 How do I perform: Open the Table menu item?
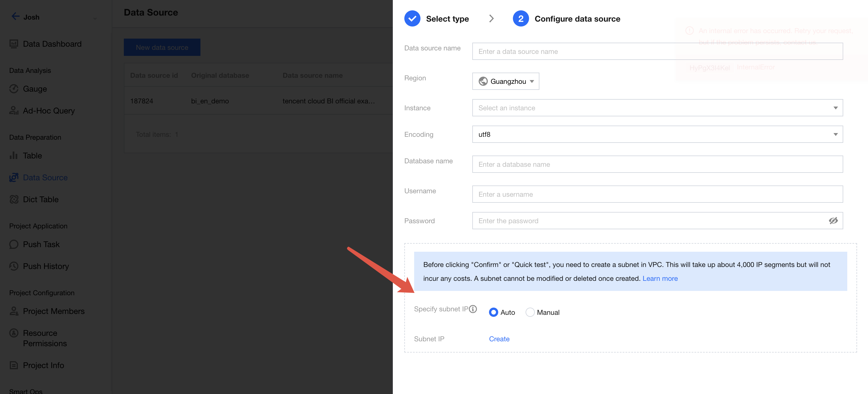[x=32, y=155]
